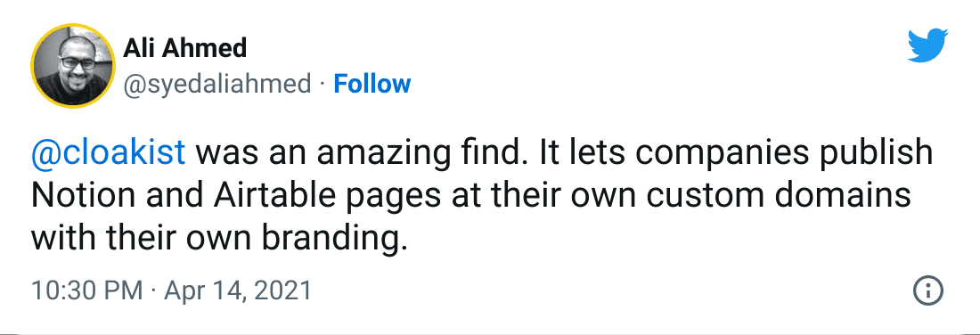Click the dot separator before Follow

[x=322, y=85]
